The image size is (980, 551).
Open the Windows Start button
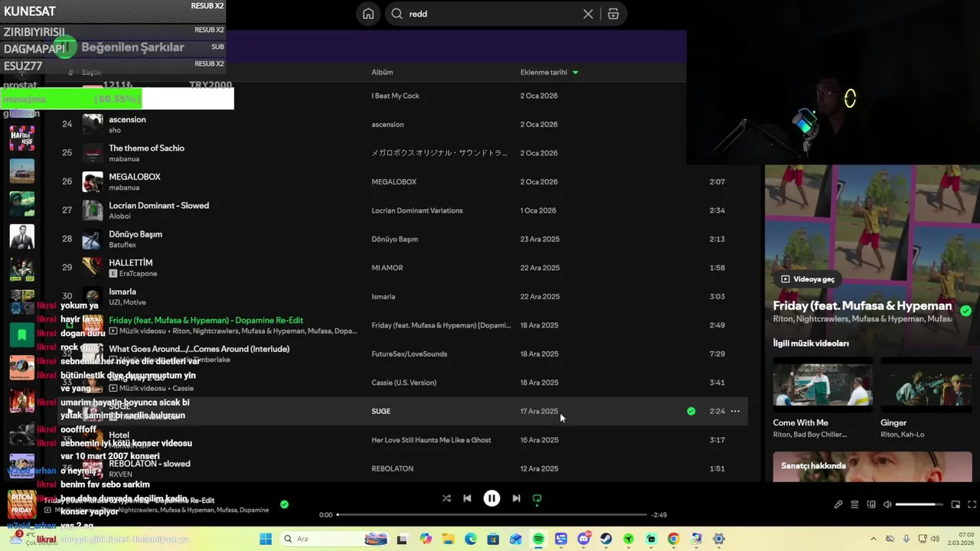(x=266, y=539)
